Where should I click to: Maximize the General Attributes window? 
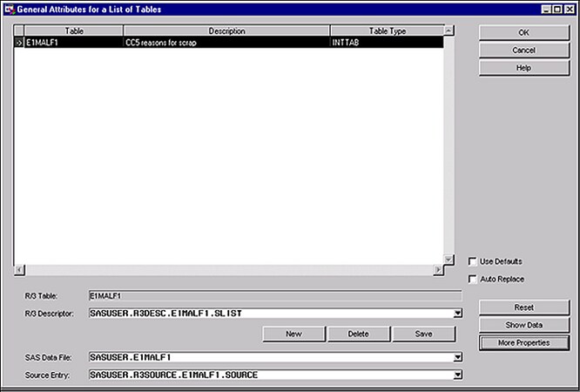click(x=558, y=10)
